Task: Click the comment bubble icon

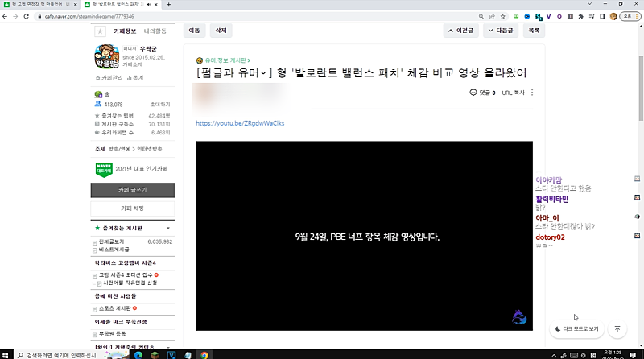Action: click(x=473, y=93)
